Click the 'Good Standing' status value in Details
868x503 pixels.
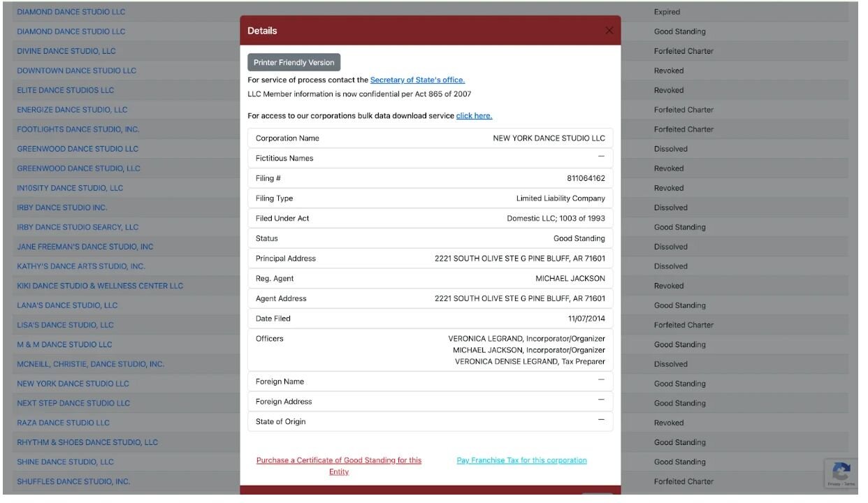pos(579,238)
